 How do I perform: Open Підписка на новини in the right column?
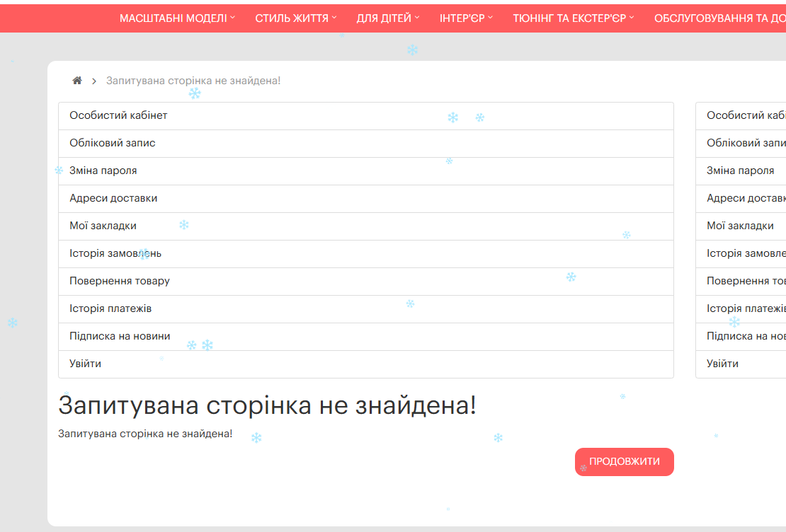pos(741,336)
